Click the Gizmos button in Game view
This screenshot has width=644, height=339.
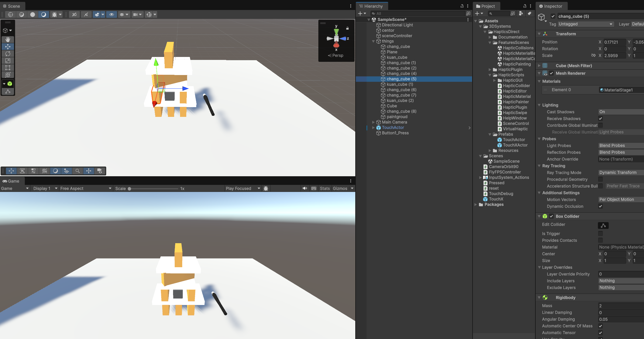pyautogui.click(x=340, y=188)
